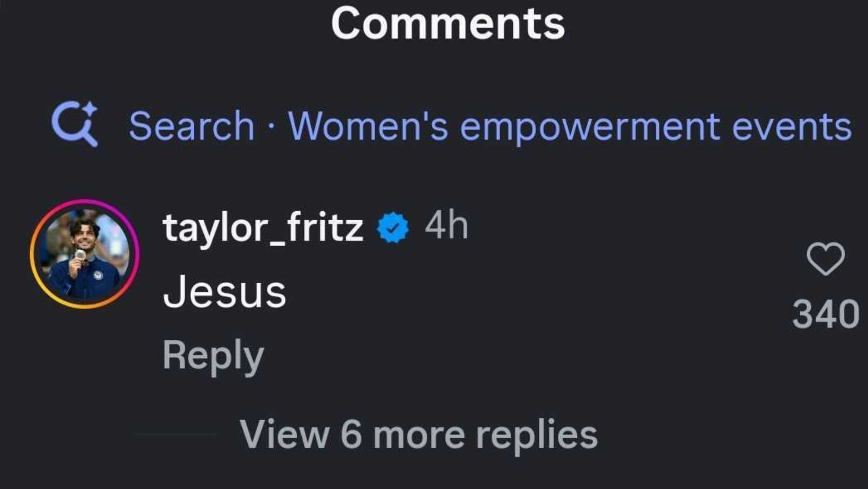Tap the sparkle on the search icon
This screenshot has width=868, height=489.
tap(90, 110)
